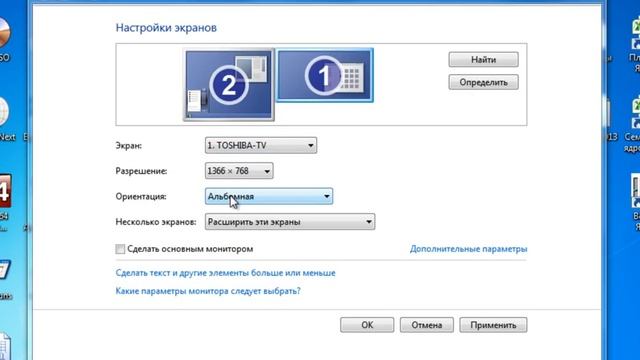The width and height of the screenshot is (640, 360).
Task: Open the Дополнительные параметры link
Action: [469, 249]
